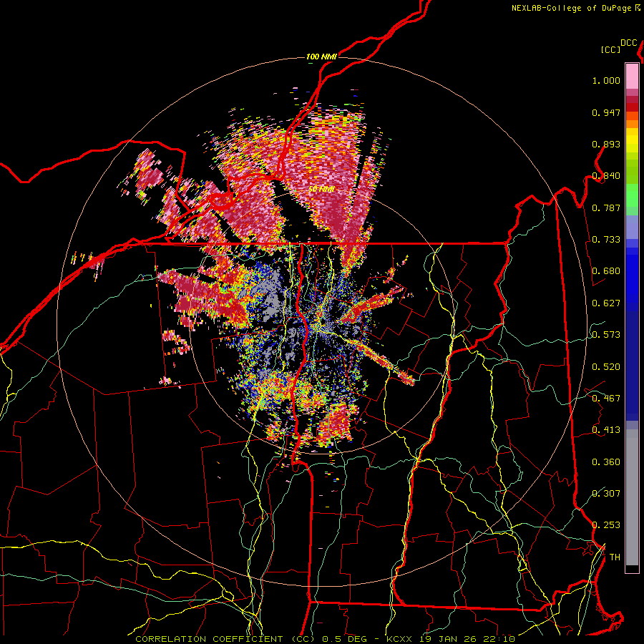Click the 0.627 scale value
Viewport: 644px width, 644px height.
[606, 303]
